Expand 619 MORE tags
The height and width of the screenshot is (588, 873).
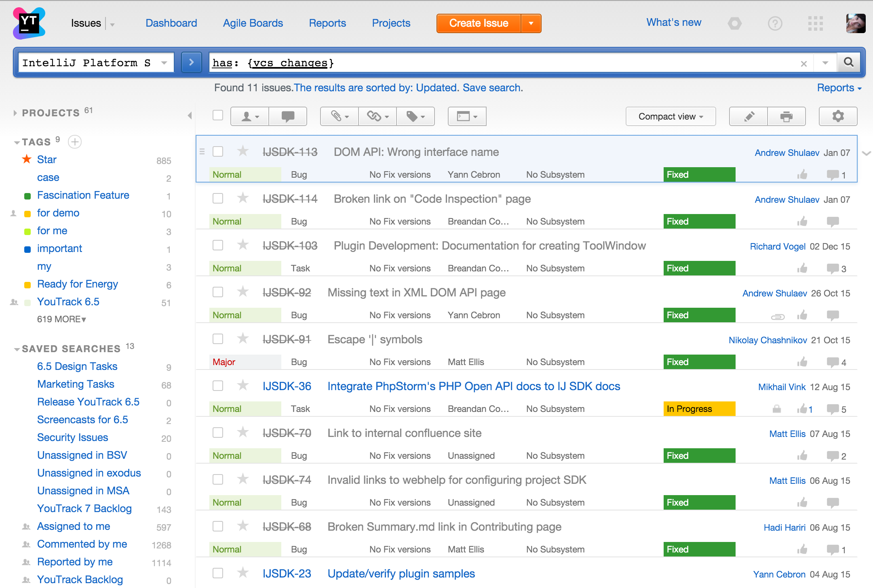point(62,319)
